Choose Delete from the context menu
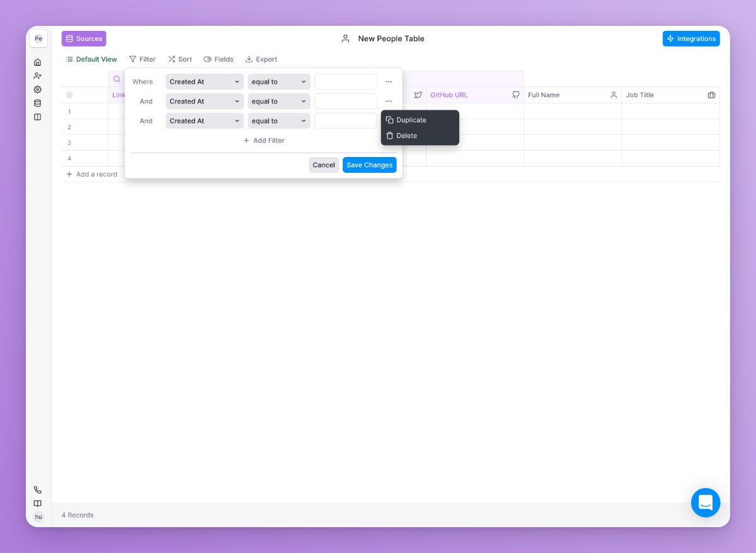Image resolution: width=756 pixels, height=553 pixels. pos(420,136)
